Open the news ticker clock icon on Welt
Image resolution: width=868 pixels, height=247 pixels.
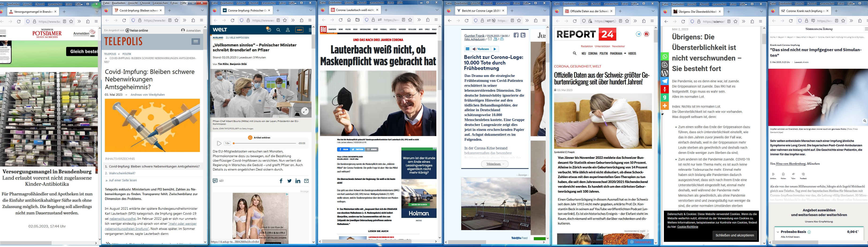(269, 30)
